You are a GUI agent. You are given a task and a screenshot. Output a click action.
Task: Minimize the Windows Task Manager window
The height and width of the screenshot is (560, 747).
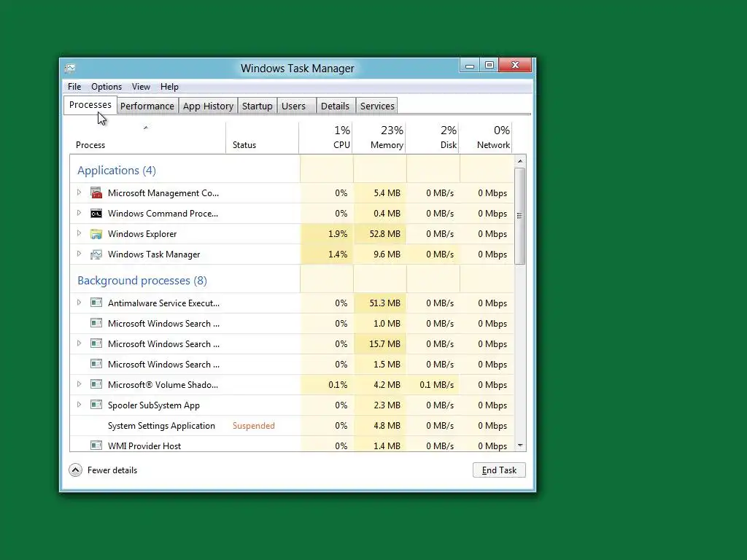(x=470, y=65)
